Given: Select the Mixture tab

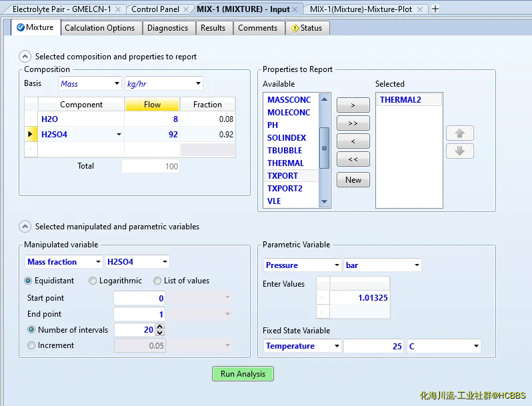Looking at the screenshot, I should tap(35, 27).
